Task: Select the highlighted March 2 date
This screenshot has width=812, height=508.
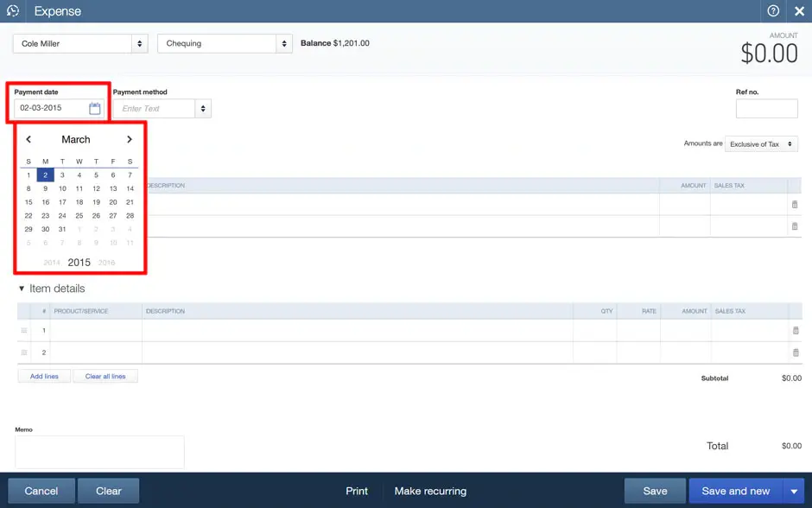Action: (x=46, y=175)
